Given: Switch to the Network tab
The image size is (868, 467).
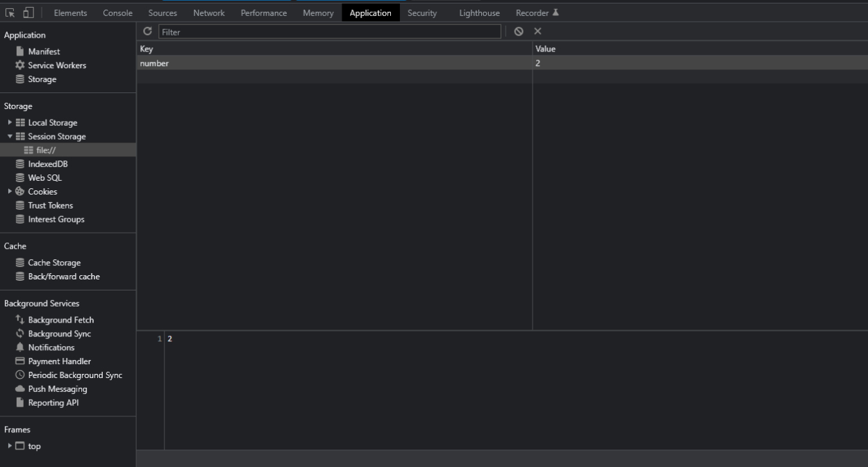Looking at the screenshot, I should click(x=208, y=13).
